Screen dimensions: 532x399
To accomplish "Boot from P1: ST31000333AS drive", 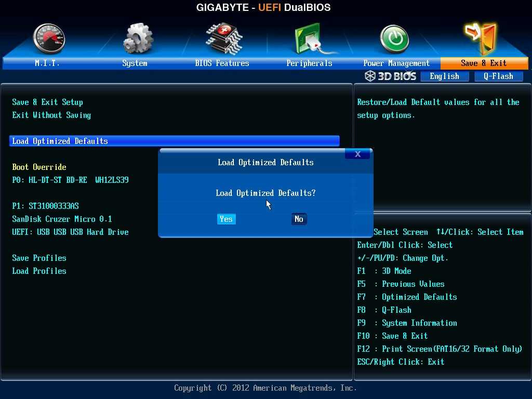I will tap(46, 206).
